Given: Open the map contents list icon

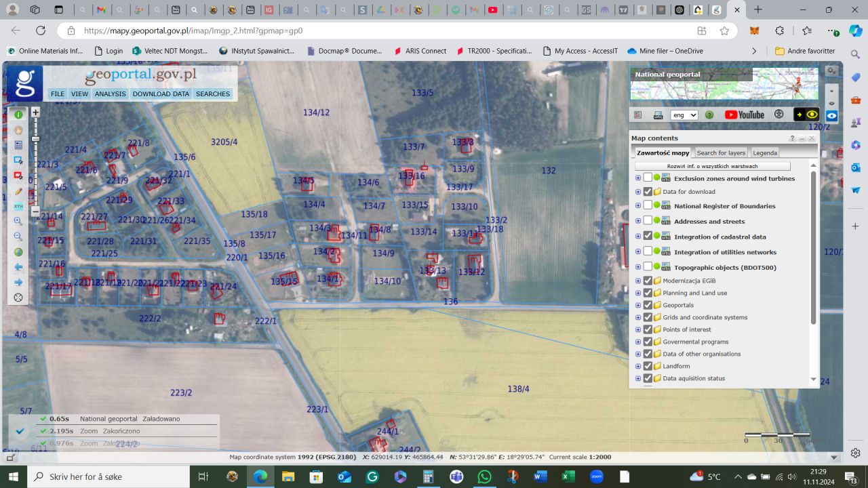Looking at the screenshot, I should pos(637,115).
